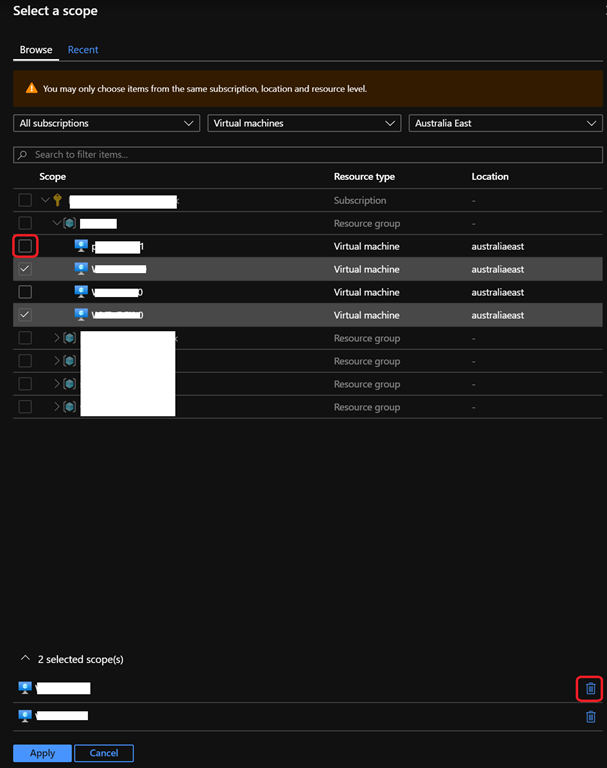This screenshot has height=768, width=607.
Task: Collapse the Subscription row chevron
Action: pyautogui.click(x=45, y=200)
